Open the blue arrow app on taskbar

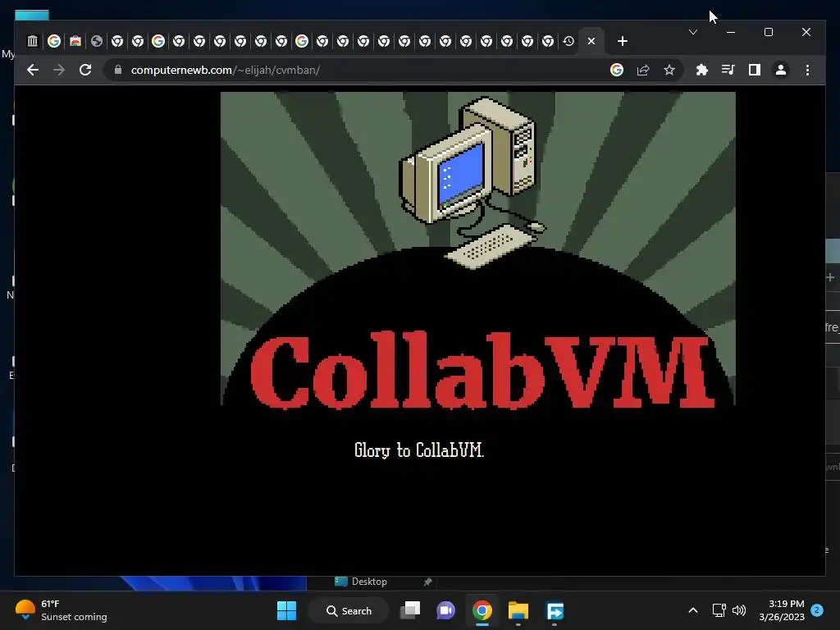click(x=555, y=610)
